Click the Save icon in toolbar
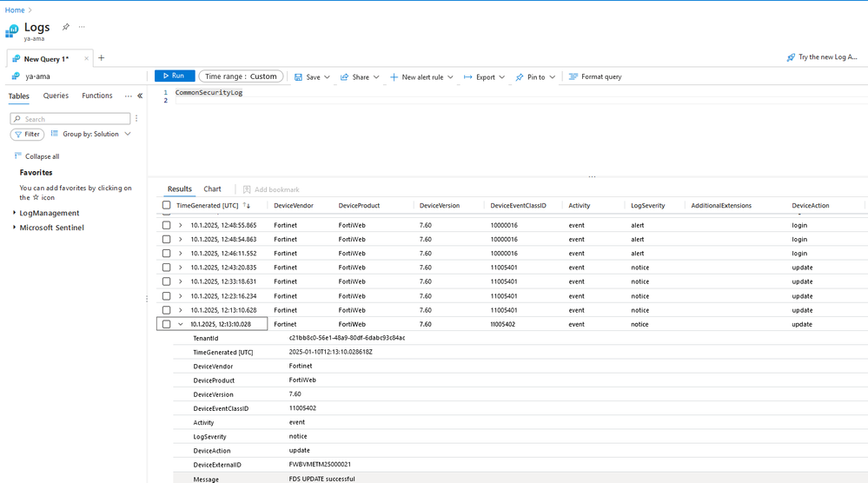This screenshot has height=483, width=868. 298,77
